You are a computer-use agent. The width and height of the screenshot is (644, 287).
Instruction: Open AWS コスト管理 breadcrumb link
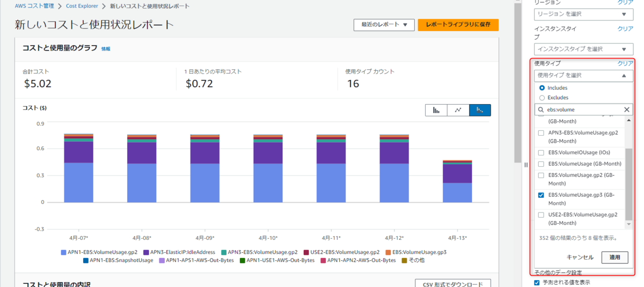point(34,6)
